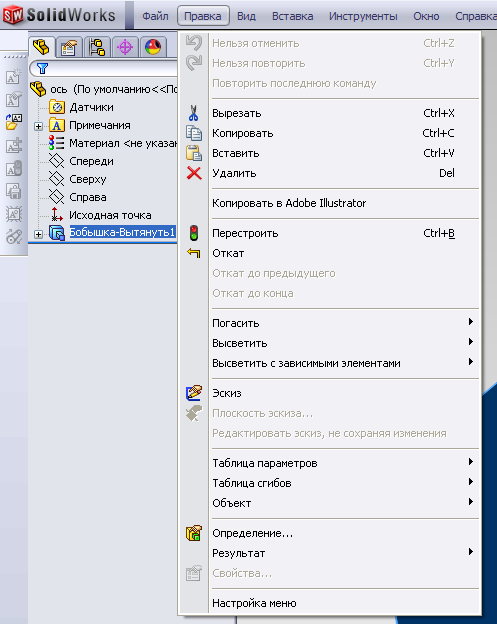The height and width of the screenshot is (624, 497).
Task: Select the Спереди plane
Action: (91, 161)
